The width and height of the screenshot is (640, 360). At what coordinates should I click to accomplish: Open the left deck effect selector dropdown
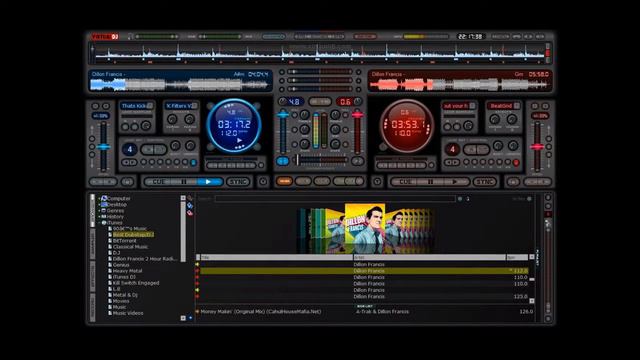click(x=195, y=106)
